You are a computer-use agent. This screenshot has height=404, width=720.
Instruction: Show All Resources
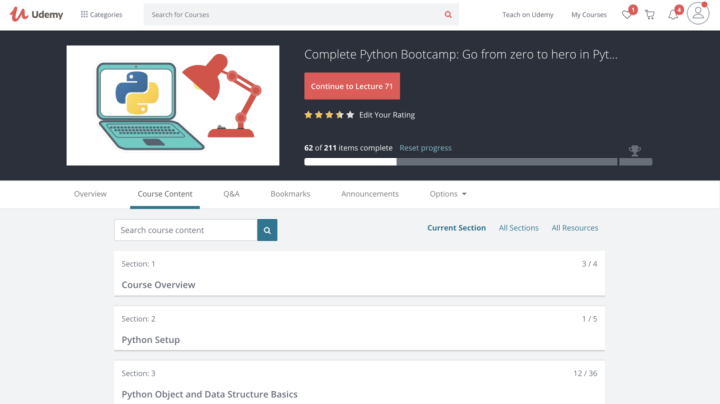(575, 228)
